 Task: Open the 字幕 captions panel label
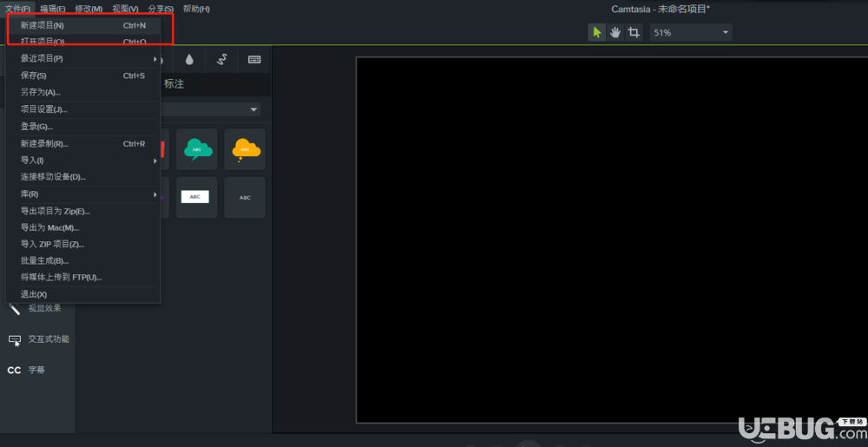(x=36, y=370)
